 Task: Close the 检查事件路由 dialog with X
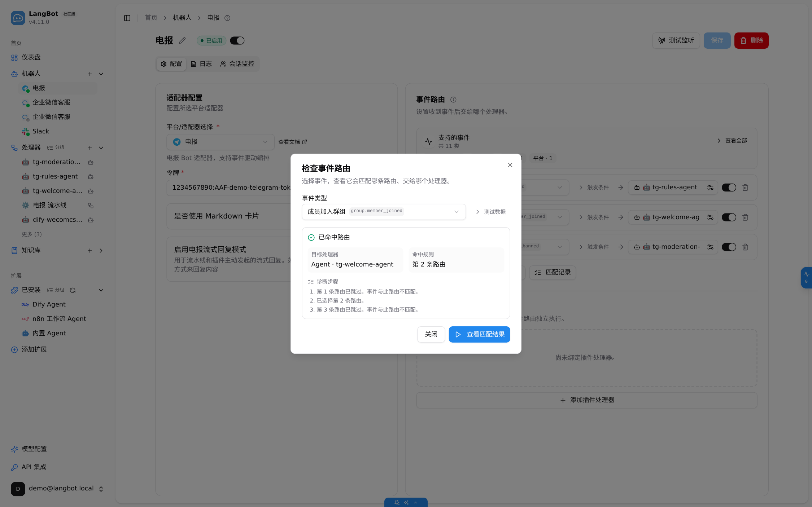pyautogui.click(x=510, y=165)
